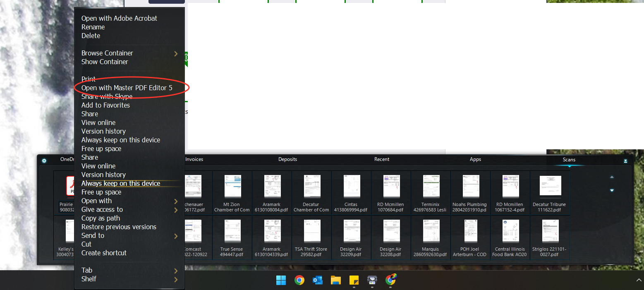The image size is (644, 290).
Task: Show hidden system tray icons
Action: [x=638, y=280]
